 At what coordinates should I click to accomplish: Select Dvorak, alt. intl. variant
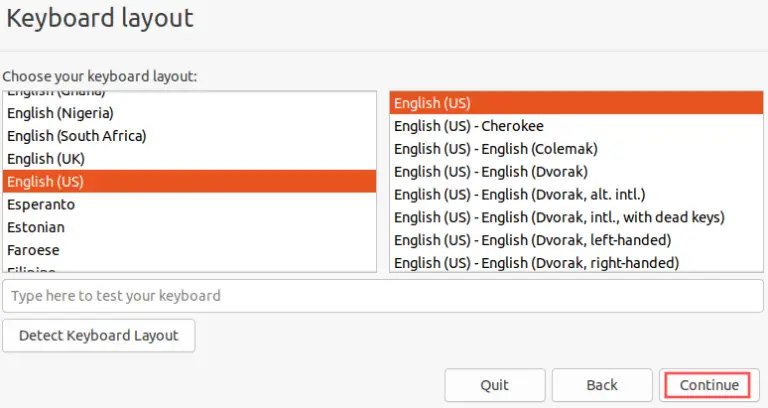[576, 194]
